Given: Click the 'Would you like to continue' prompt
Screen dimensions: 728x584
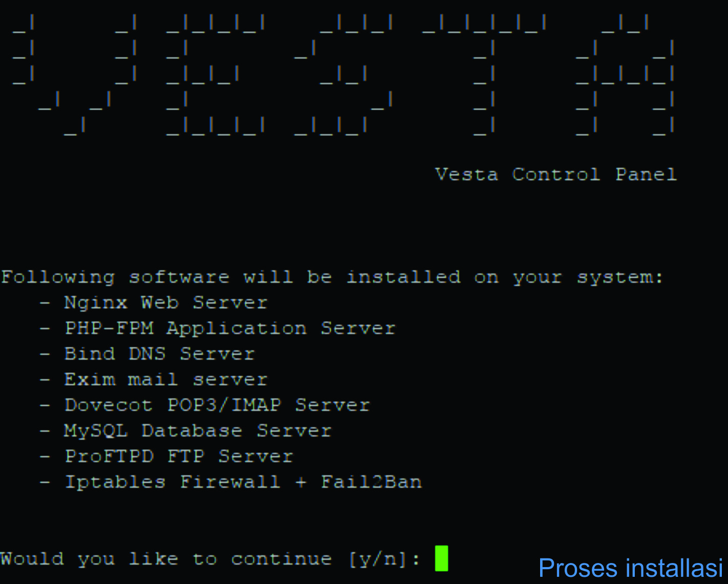Looking at the screenshot, I should pos(166,559).
